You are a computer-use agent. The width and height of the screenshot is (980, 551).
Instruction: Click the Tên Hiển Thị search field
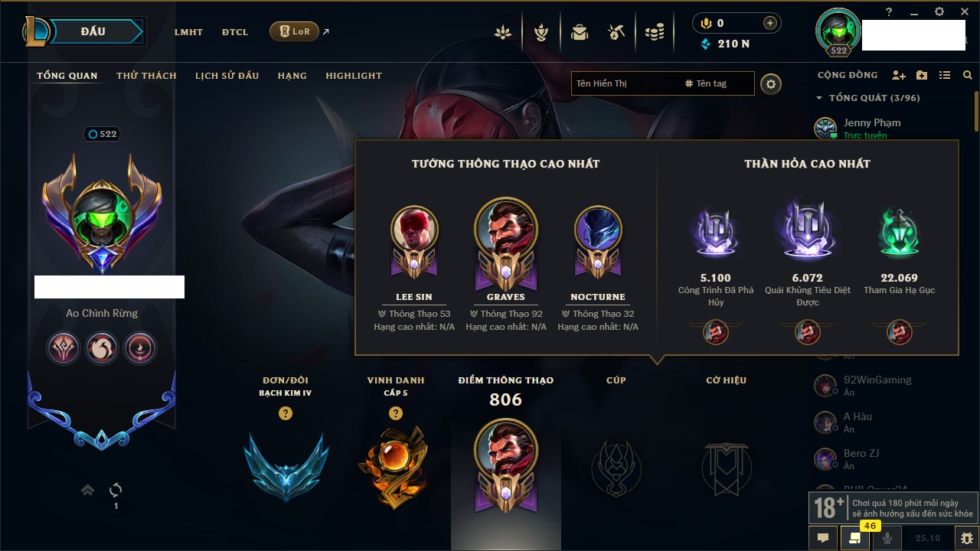pos(626,83)
